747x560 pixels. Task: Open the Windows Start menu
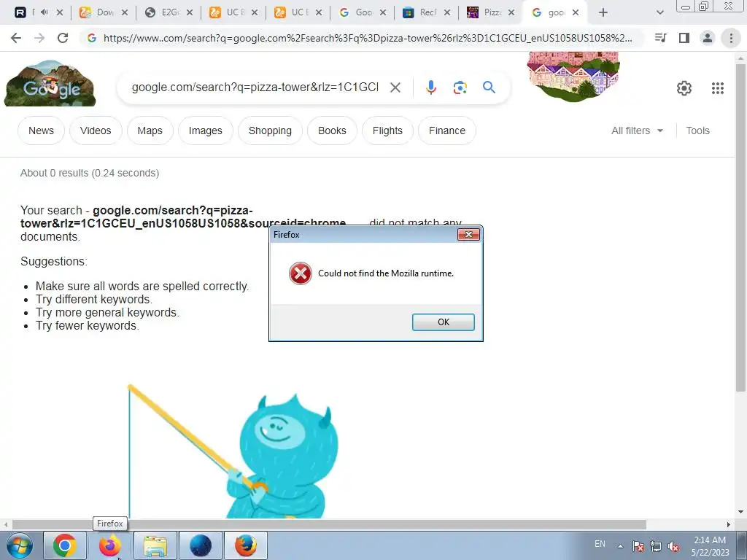coord(20,545)
